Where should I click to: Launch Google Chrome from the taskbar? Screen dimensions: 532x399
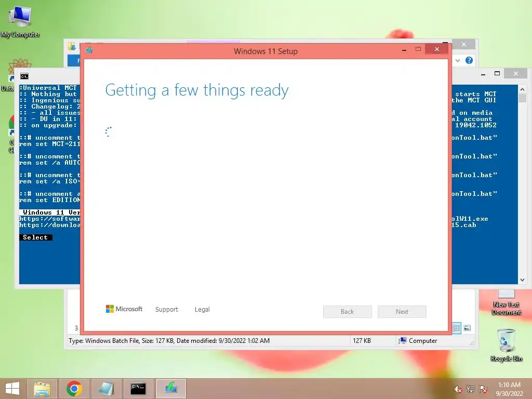(x=74, y=389)
